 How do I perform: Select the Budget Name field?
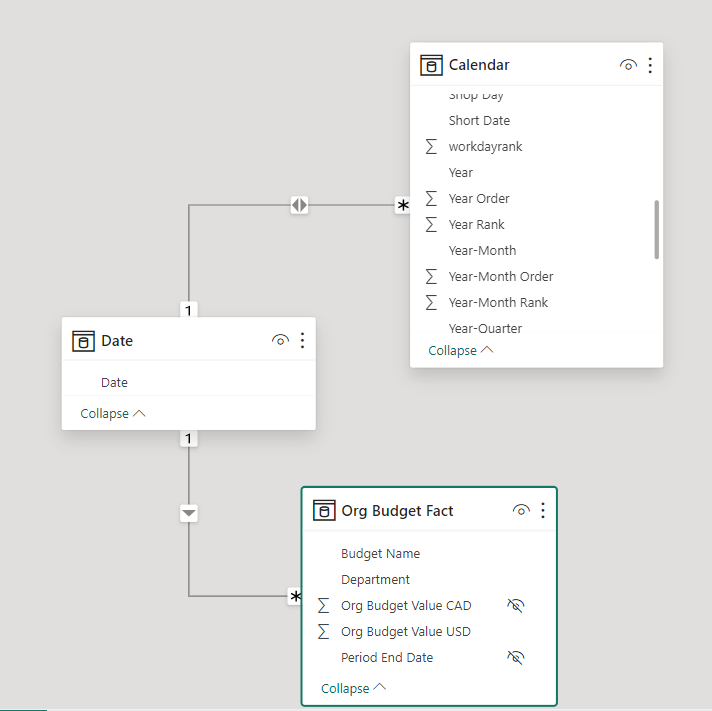point(380,554)
